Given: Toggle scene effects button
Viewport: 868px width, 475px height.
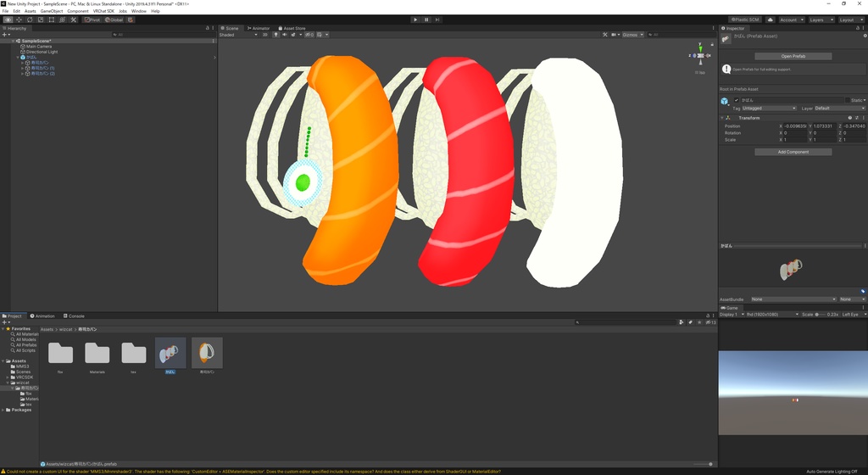Looking at the screenshot, I should [293, 35].
